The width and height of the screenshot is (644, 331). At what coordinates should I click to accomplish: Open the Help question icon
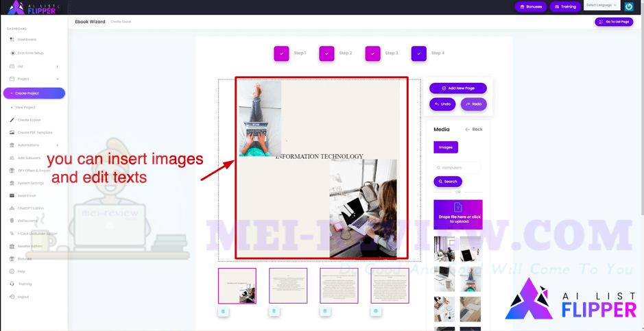pyautogui.click(x=12, y=271)
